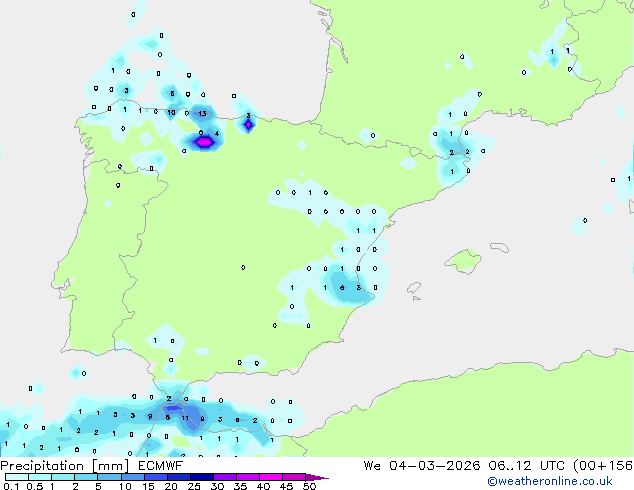Screen dimensions: 634x490
Task: Pick the legend swatch between 5 and 10
Action: [109, 477]
